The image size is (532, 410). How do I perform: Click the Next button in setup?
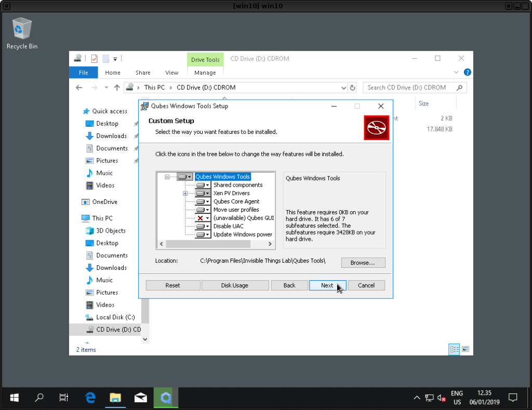pos(327,285)
